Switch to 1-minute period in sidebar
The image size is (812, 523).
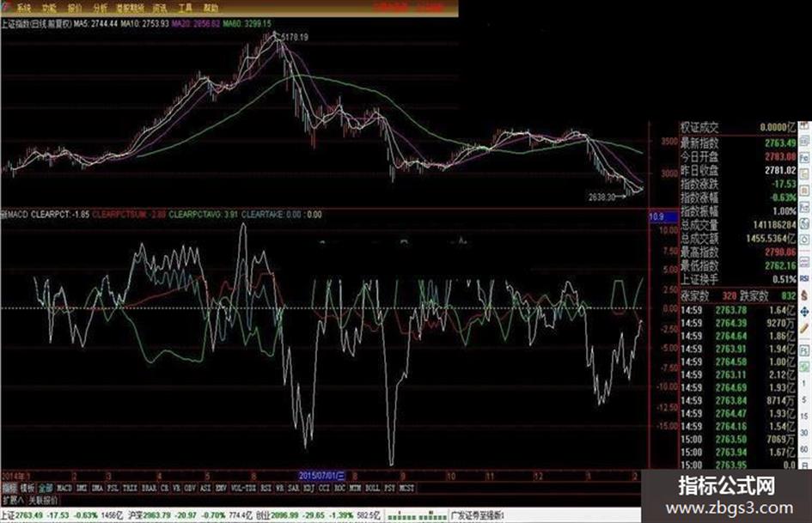pos(803,384)
